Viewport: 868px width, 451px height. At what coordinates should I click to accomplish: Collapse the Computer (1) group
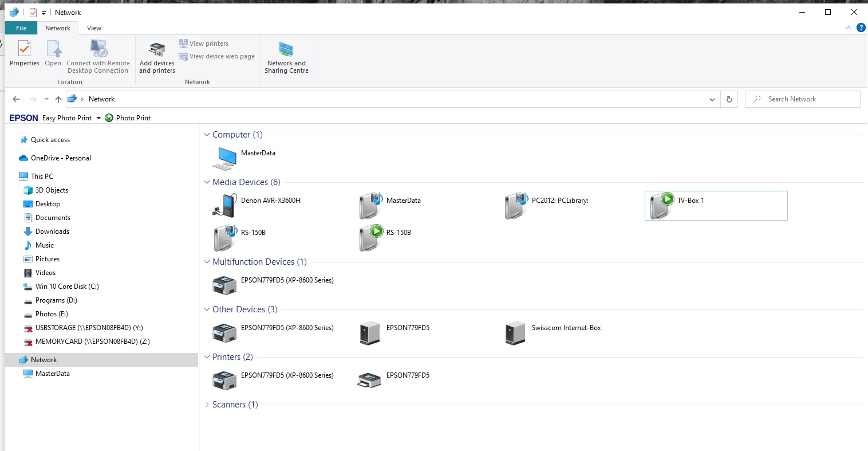(x=207, y=135)
